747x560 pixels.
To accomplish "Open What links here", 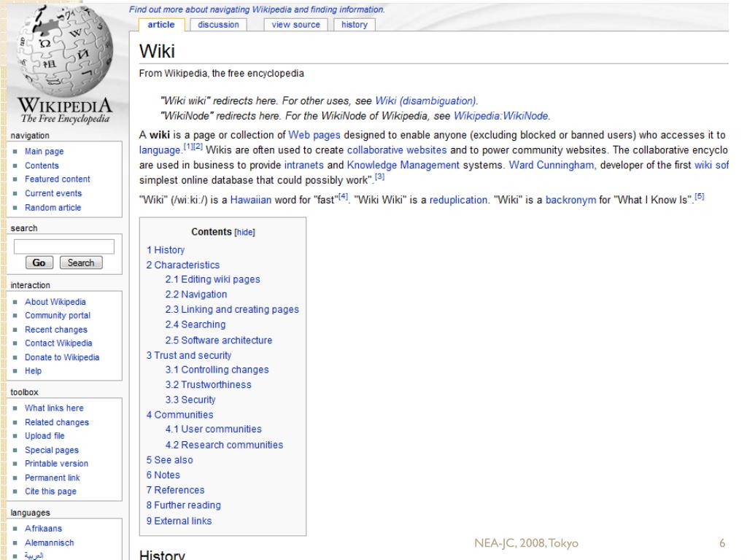I will [x=54, y=408].
